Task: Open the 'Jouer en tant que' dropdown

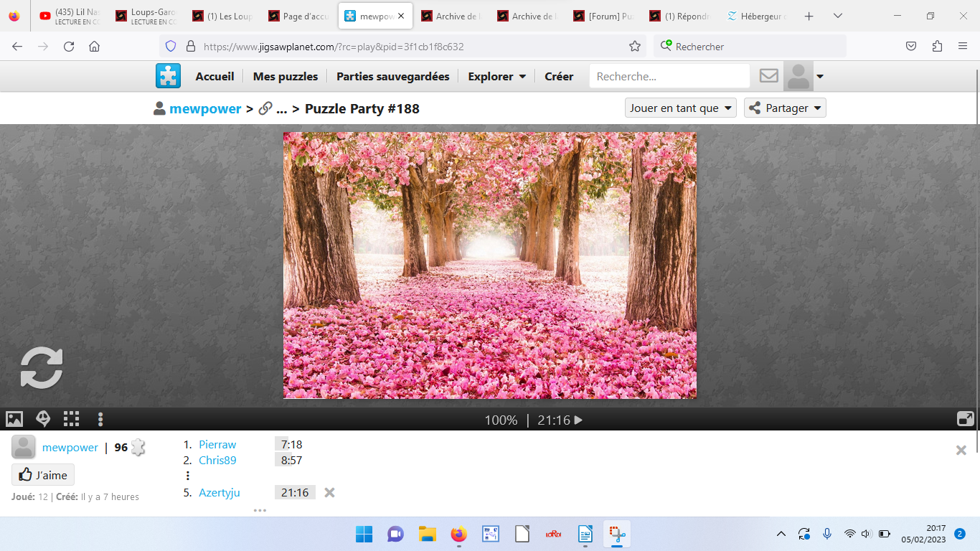Action: click(x=681, y=108)
